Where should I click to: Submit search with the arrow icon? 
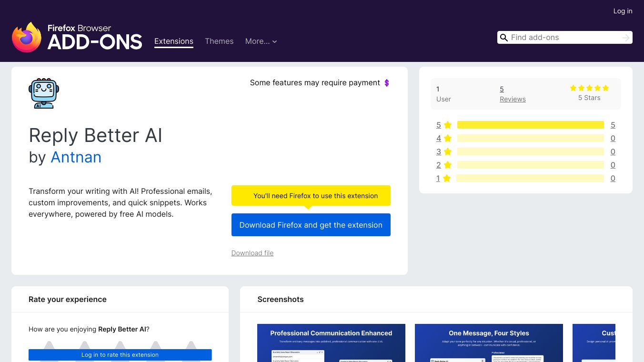[x=625, y=38]
